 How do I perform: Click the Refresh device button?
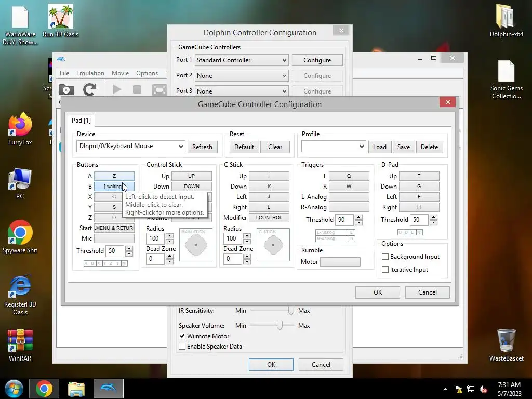tap(202, 147)
